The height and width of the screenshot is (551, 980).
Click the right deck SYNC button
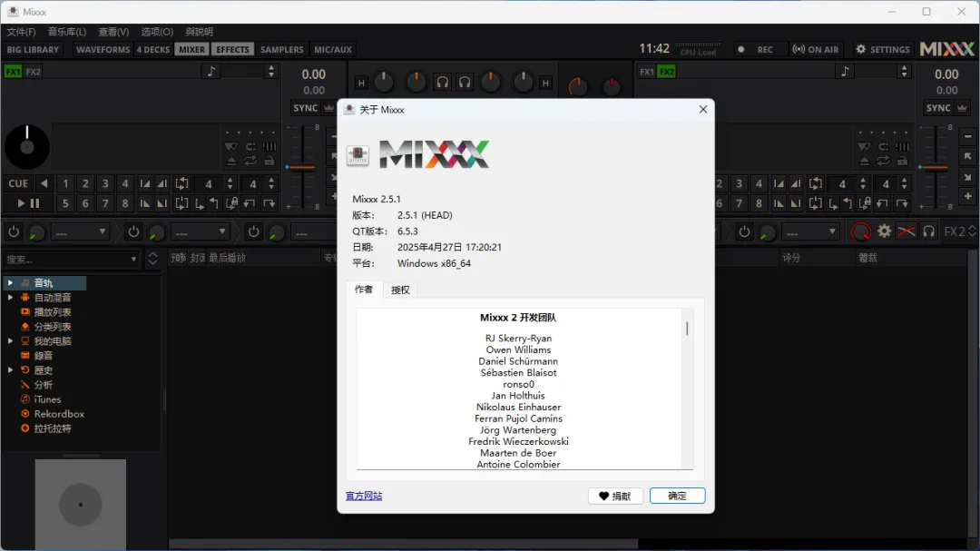pyautogui.click(x=939, y=108)
